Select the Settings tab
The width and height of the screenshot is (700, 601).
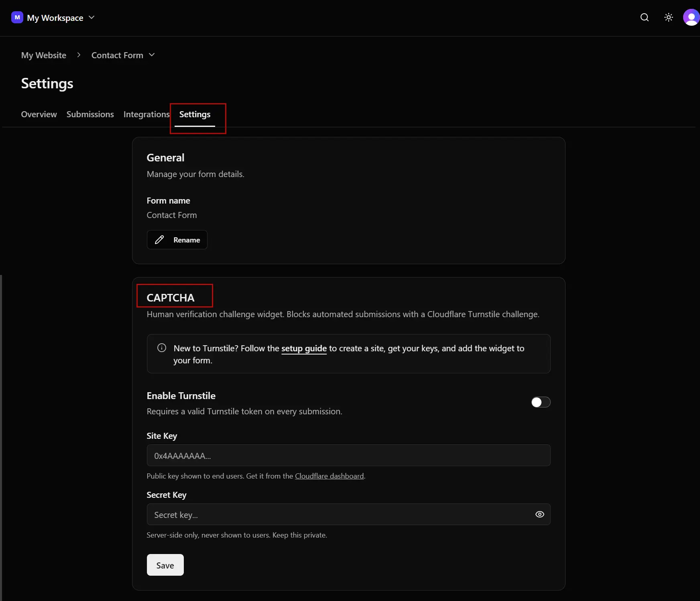[x=195, y=114]
